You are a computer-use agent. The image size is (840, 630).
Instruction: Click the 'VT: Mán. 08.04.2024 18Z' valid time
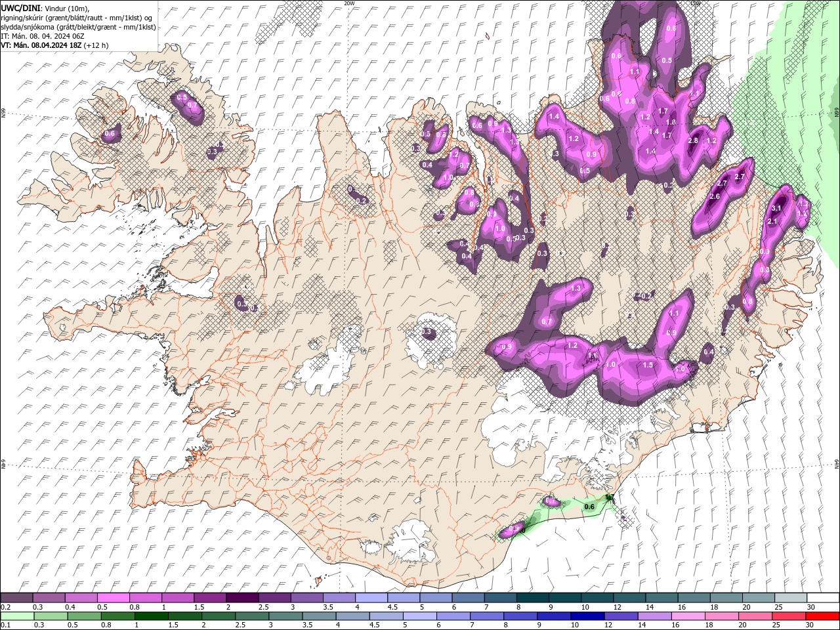pyautogui.click(x=41, y=45)
